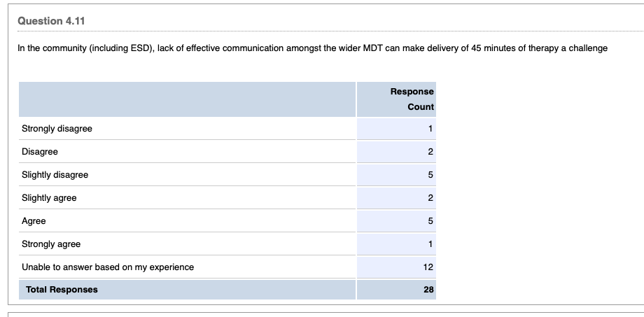Click the Unable to answer count of 12
The width and height of the screenshot is (644, 317).
428,267
